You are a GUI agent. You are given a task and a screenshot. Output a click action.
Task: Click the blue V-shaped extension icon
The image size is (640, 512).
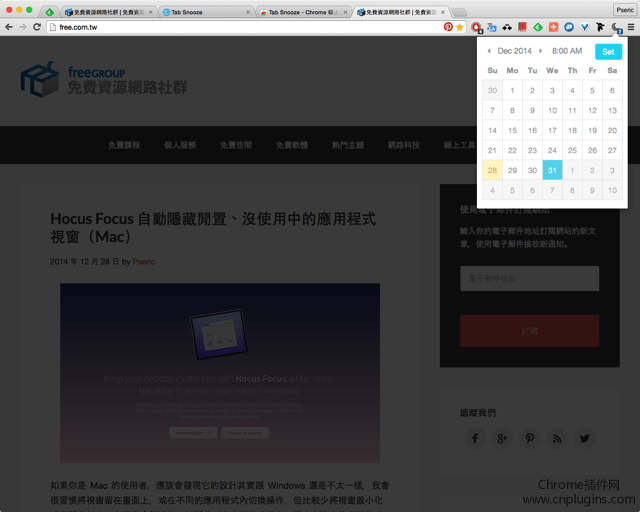[x=584, y=27]
